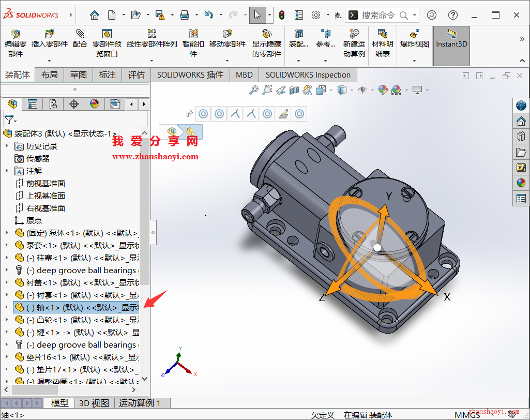The height and width of the screenshot is (420, 530).
Task: Open the Edit Appearance color tool
Action: [384, 90]
